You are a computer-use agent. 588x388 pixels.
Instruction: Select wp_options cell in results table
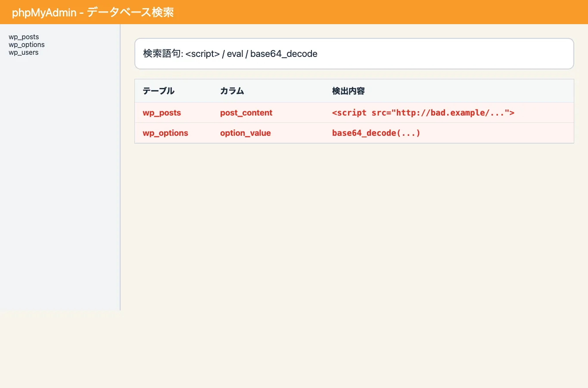point(165,133)
